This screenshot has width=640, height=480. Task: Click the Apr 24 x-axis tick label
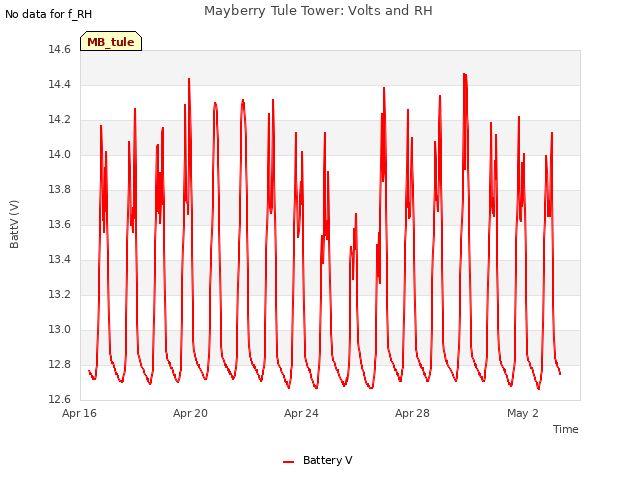(x=301, y=413)
